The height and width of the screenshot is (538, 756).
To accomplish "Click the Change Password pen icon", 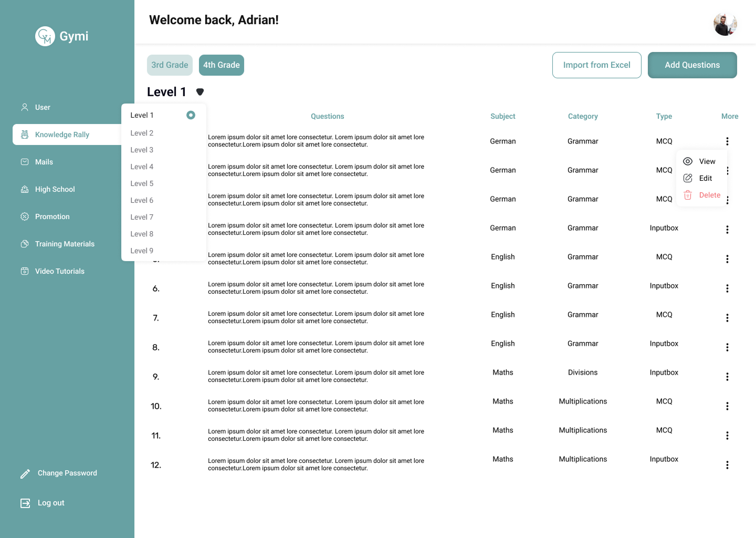I will point(25,473).
